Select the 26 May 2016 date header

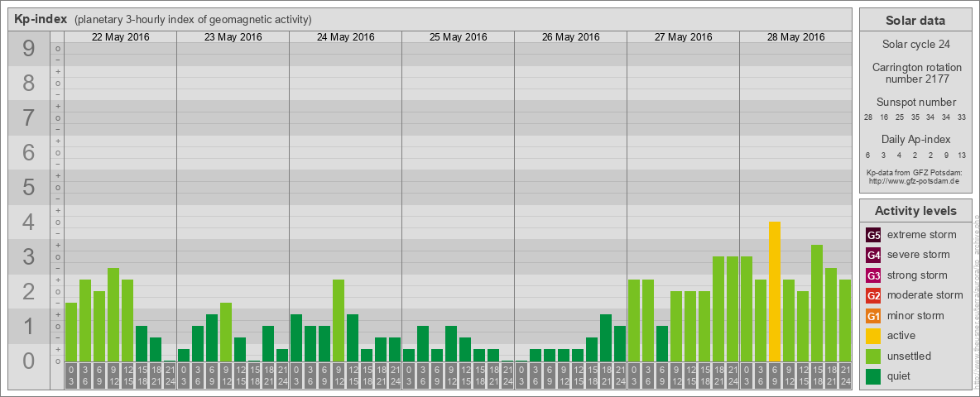point(570,37)
